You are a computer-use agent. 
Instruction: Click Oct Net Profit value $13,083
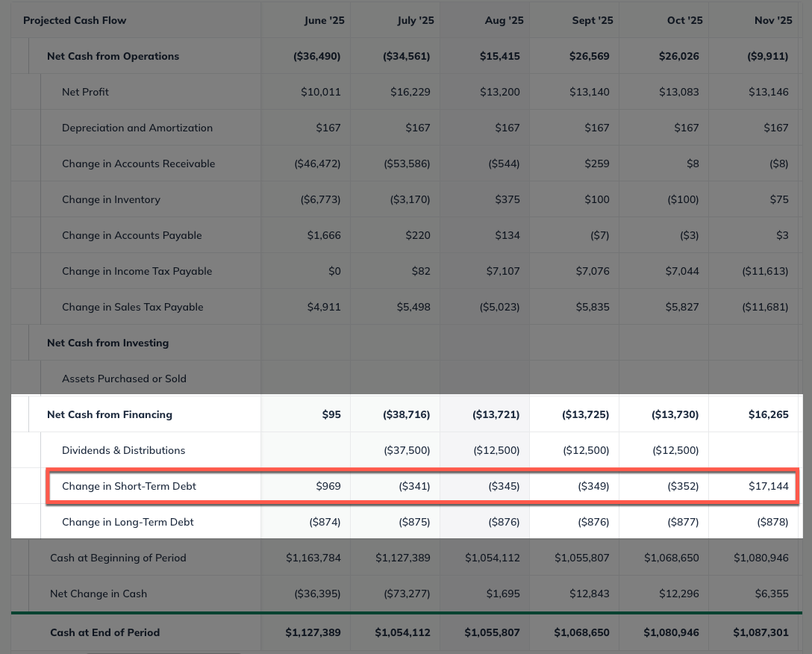[679, 92]
